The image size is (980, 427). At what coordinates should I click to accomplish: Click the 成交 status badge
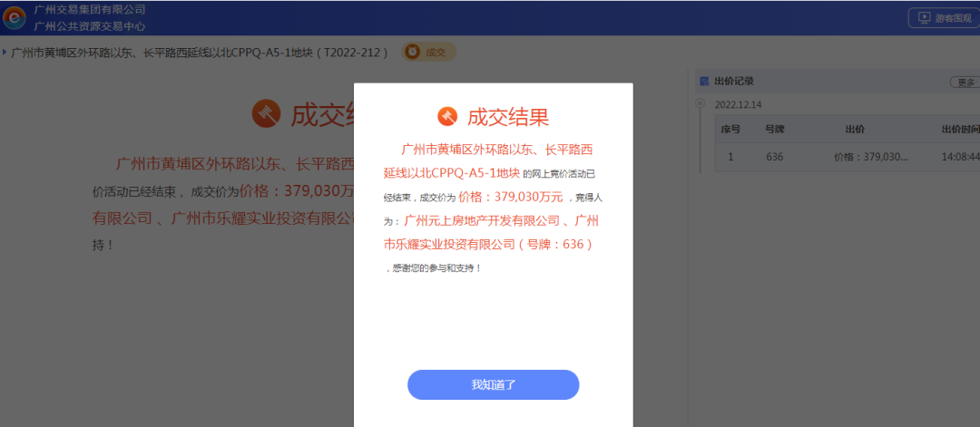(x=428, y=53)
